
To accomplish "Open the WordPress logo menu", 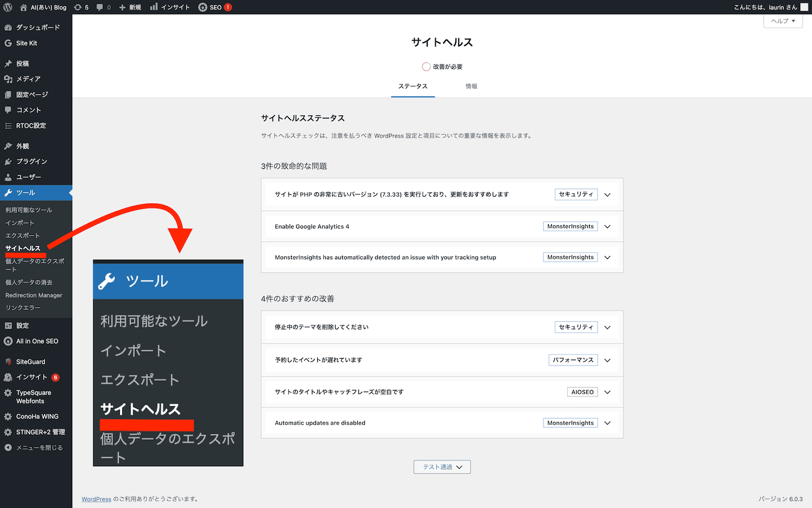I will point(8,7).
